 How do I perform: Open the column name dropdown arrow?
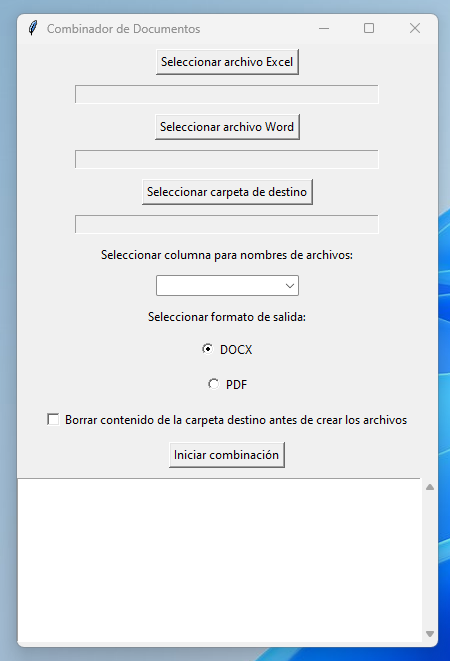point(290,286)
